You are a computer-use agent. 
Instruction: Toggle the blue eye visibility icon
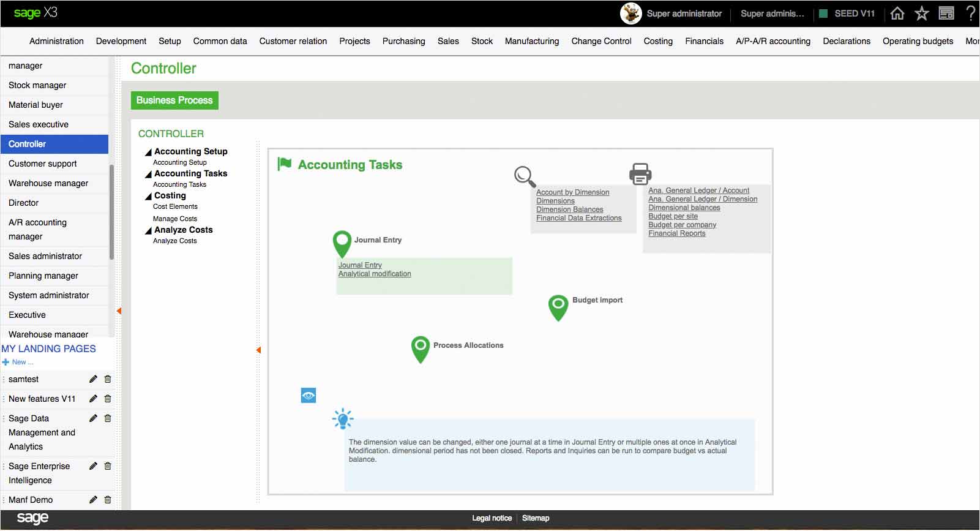[x=309, y=396]
